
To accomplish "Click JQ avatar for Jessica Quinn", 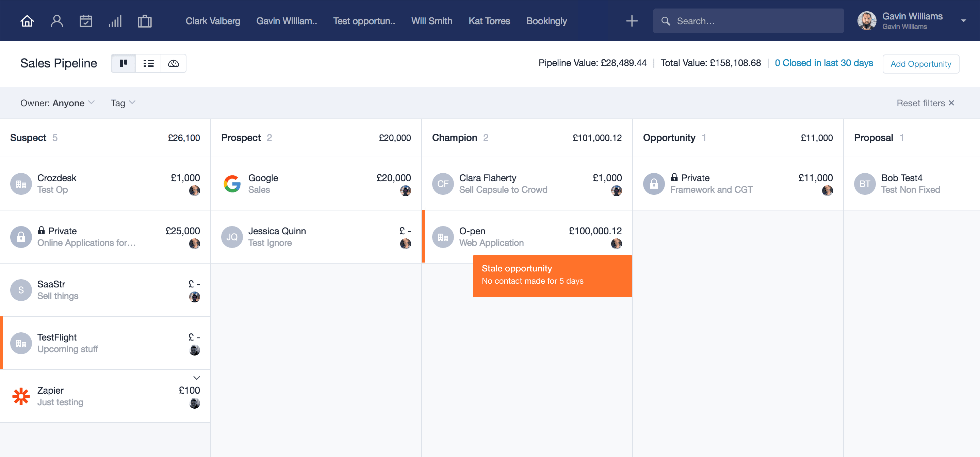I will pyautogui.click(x=232, y=237).
